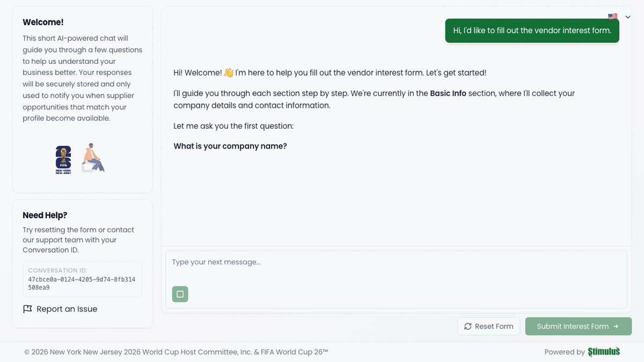The image size is (644, 362).
Task: Click the seated person illustration in Welcome panel
Action: 93,157
